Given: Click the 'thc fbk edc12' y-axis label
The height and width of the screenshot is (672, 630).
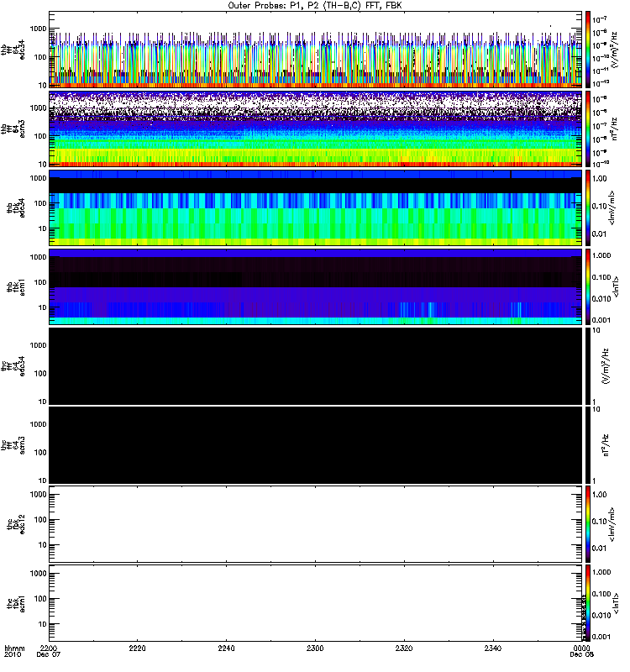Looking at the screenshot, I should coord(16,524).
